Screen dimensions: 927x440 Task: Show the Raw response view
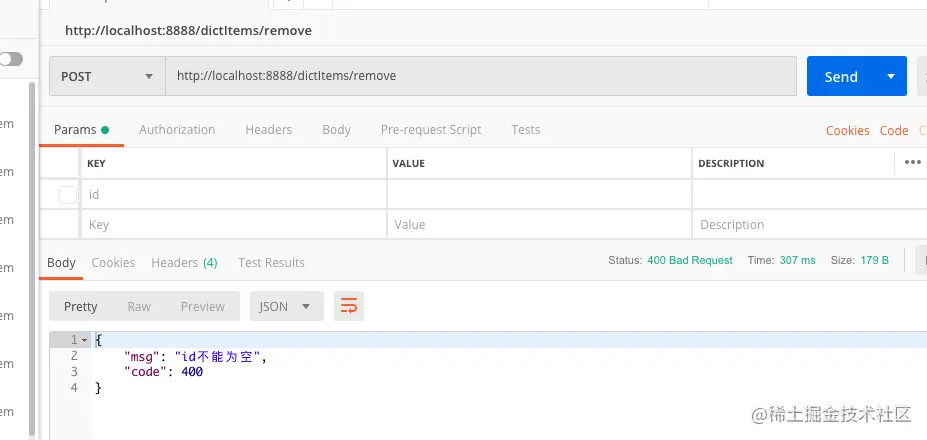139,307
